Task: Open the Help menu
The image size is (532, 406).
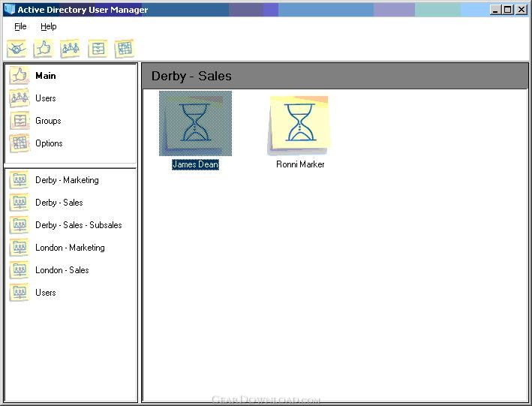Action: coord(49,26)
